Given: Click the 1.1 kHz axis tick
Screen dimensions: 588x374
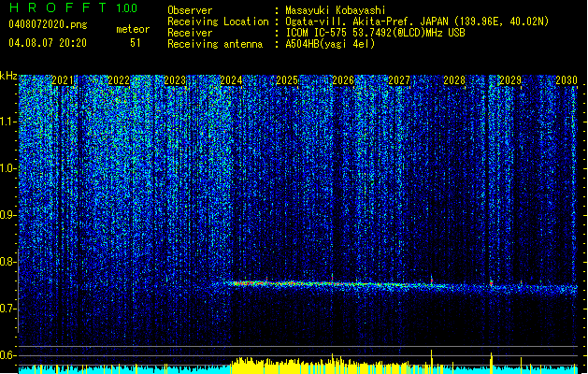Looking at the screenshot, I should pos(7,122).
